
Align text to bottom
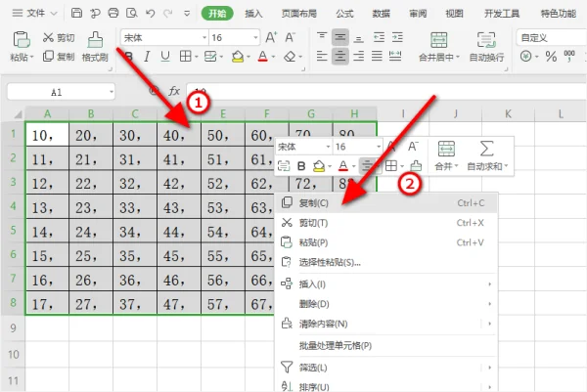(x=359, y=37)
